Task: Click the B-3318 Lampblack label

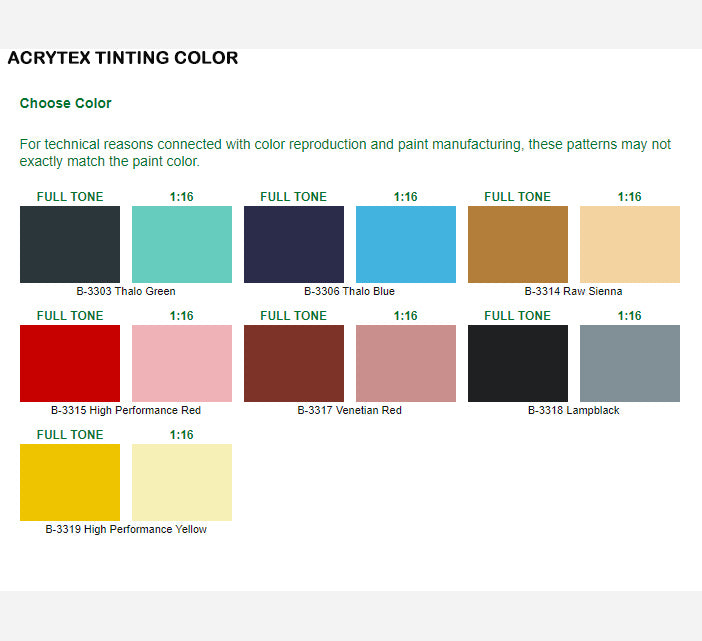Action: tap(573, 411)
